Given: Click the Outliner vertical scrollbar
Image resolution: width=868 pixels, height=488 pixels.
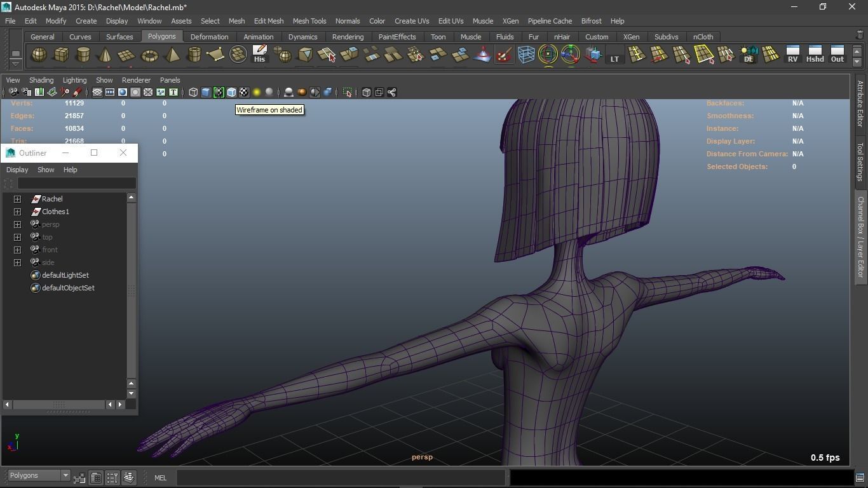Looking at the screenshot, I should [x=132, y=290].
